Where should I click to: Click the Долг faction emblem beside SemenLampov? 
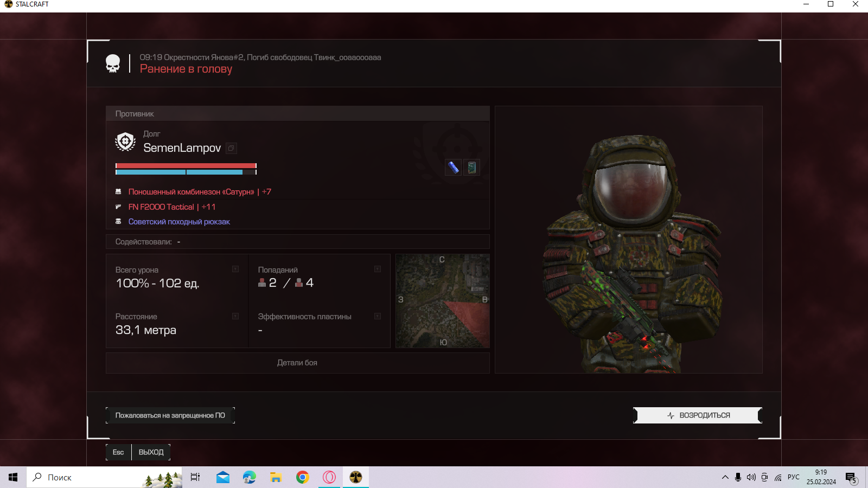click(x=125, y=142)
